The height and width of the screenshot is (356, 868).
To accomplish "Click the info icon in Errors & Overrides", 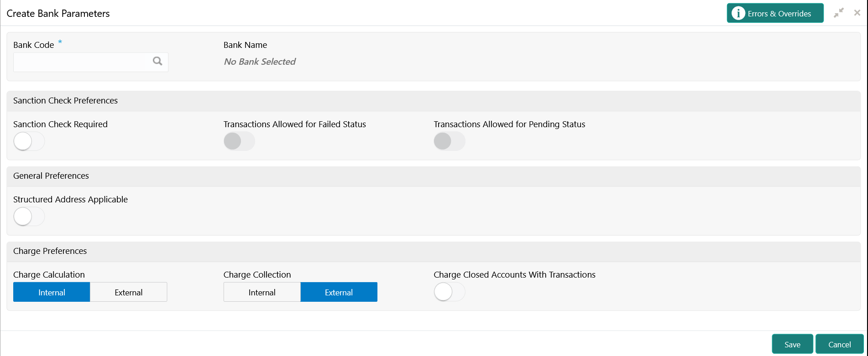I will 738,13.
